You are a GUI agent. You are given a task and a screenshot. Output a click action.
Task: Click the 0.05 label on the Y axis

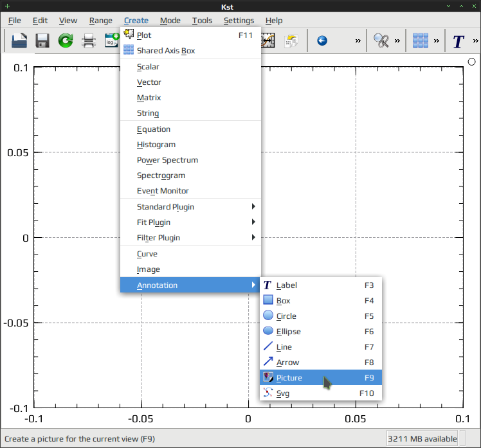tap(18, 153)
